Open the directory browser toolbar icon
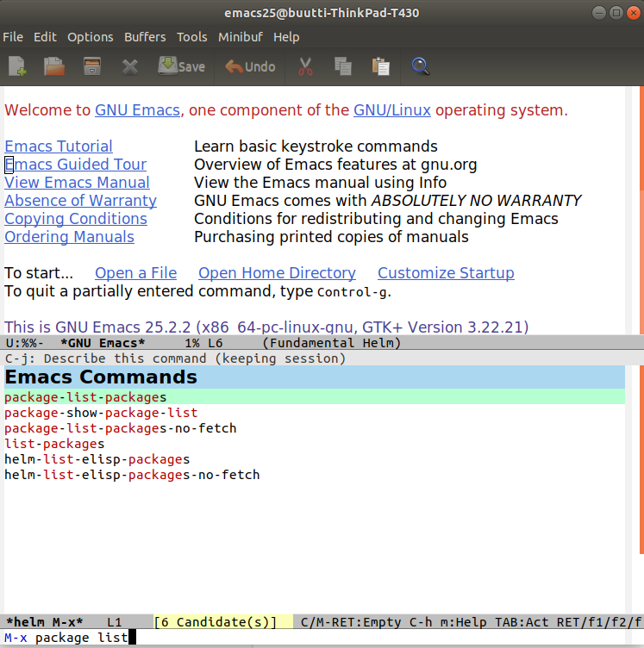This screenshot has width=644, height=648. 92,66
